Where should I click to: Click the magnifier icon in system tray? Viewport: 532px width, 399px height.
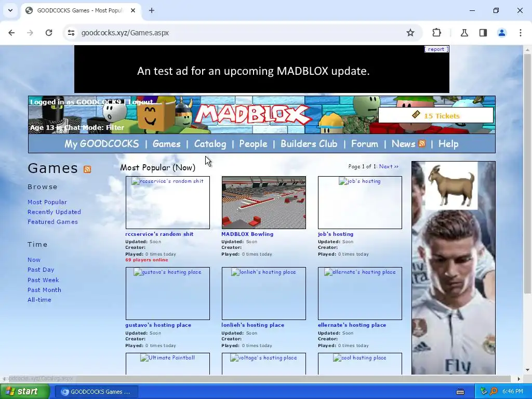494,391
